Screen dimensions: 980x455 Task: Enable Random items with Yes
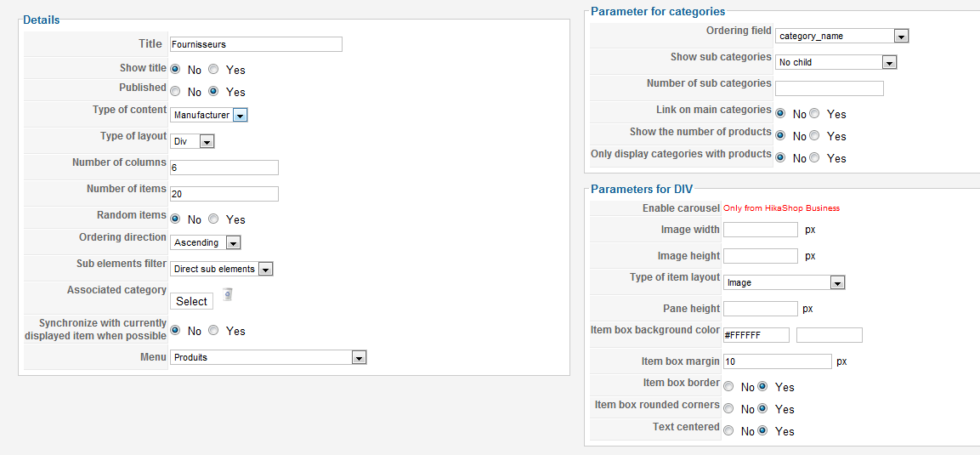coord(213,219)
